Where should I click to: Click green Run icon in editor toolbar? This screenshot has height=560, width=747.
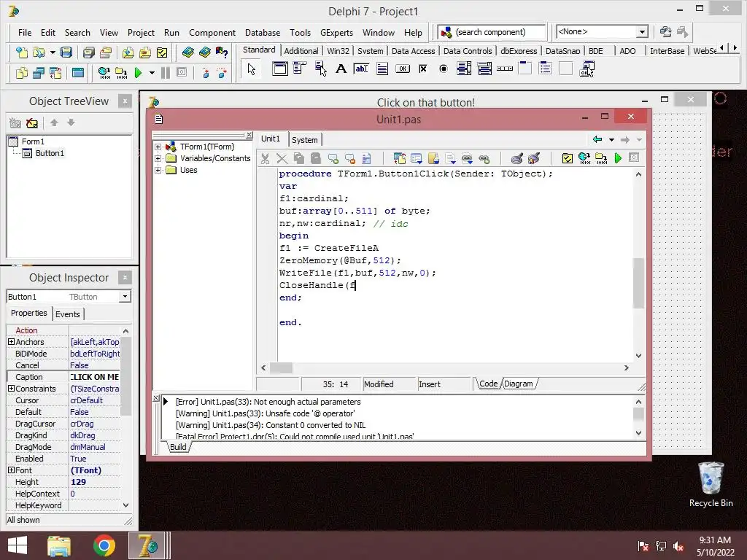(x=618, y=158)
